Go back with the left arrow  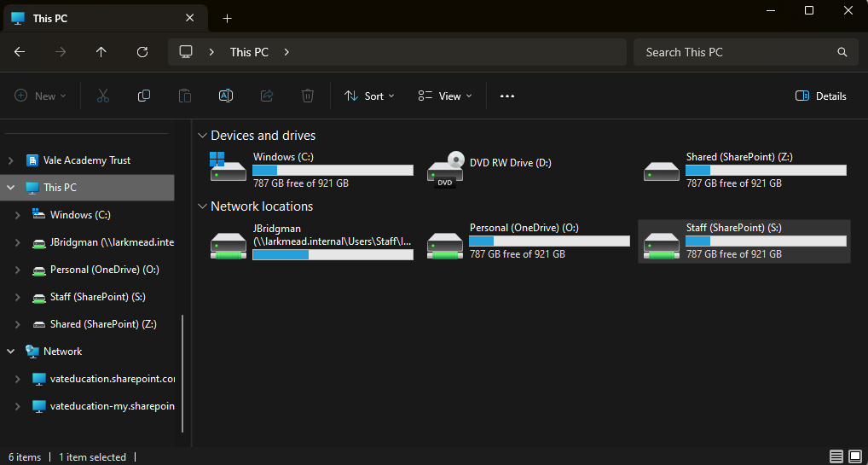click(x=20, y=52)
